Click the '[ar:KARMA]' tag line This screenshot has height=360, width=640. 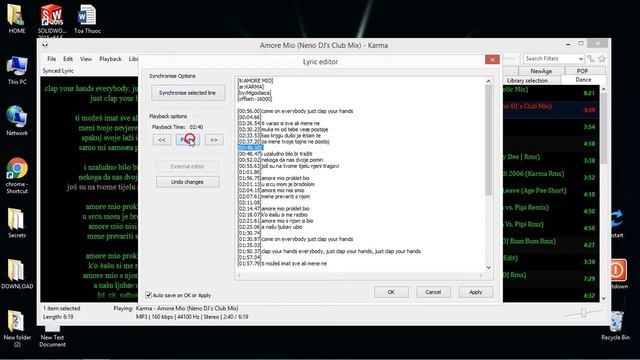(251, 87)
